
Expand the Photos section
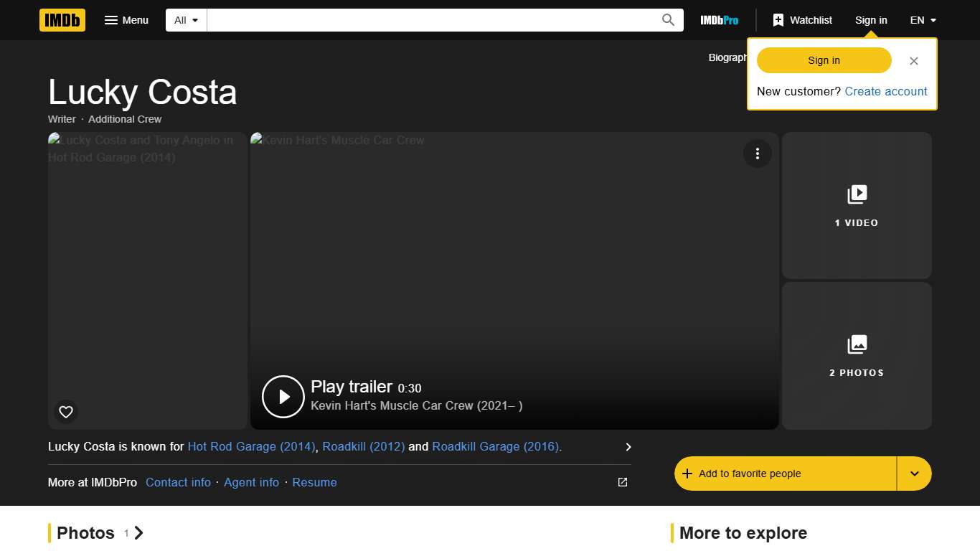138,533
